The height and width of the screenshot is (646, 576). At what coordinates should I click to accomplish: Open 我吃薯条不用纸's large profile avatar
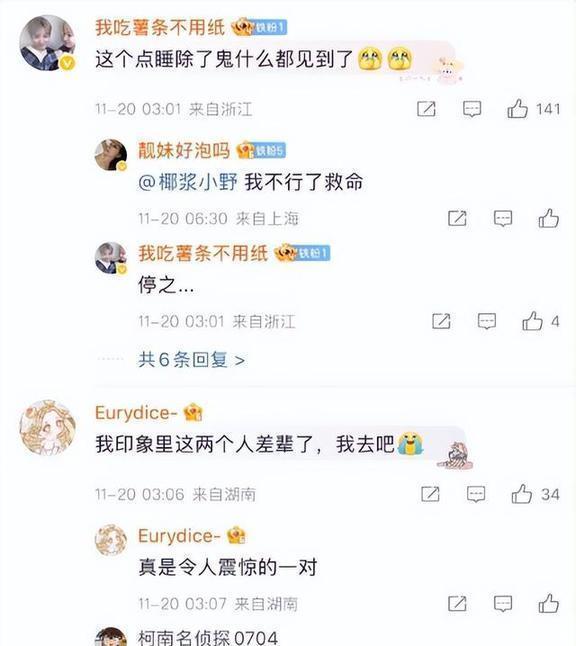47,43
